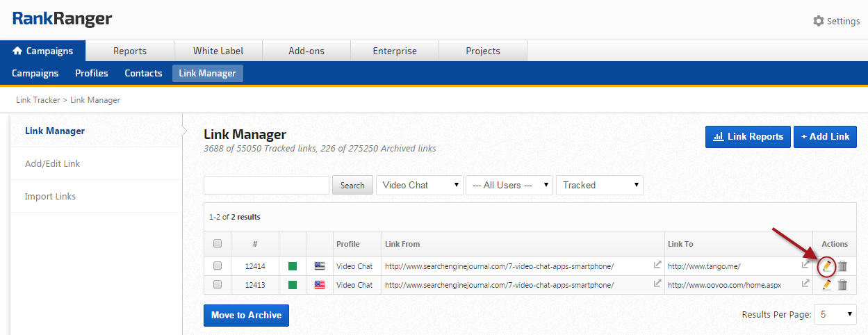Change Results Per Page dropdown
This screenshot has width=868, height=335.
(836, 315)
